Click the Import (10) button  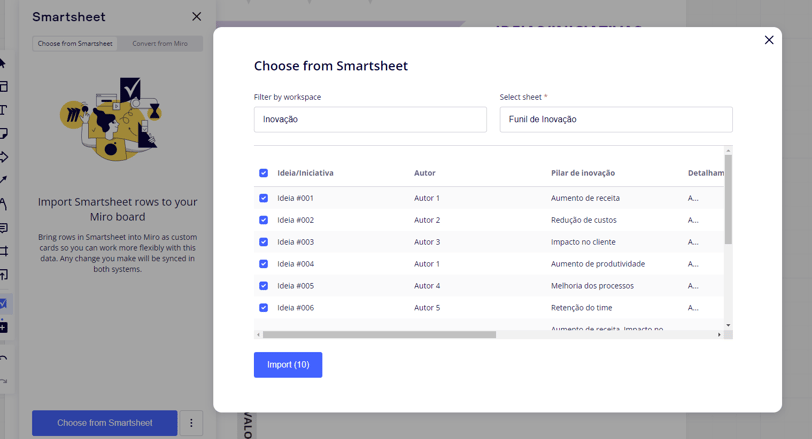288,365
